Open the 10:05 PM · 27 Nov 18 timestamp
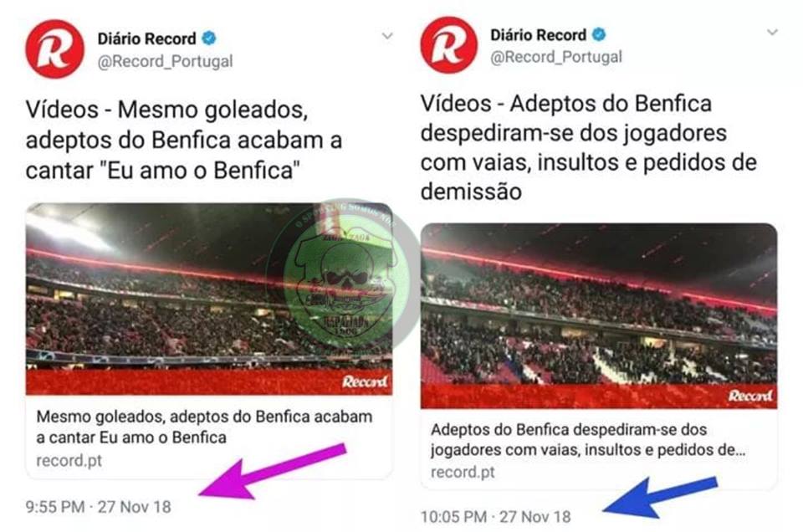 pyautogui.click(x=496, y=517)
